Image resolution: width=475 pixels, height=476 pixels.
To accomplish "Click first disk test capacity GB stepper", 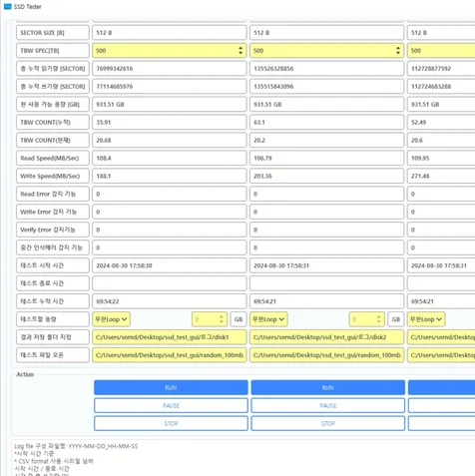I will pos(222,319).
